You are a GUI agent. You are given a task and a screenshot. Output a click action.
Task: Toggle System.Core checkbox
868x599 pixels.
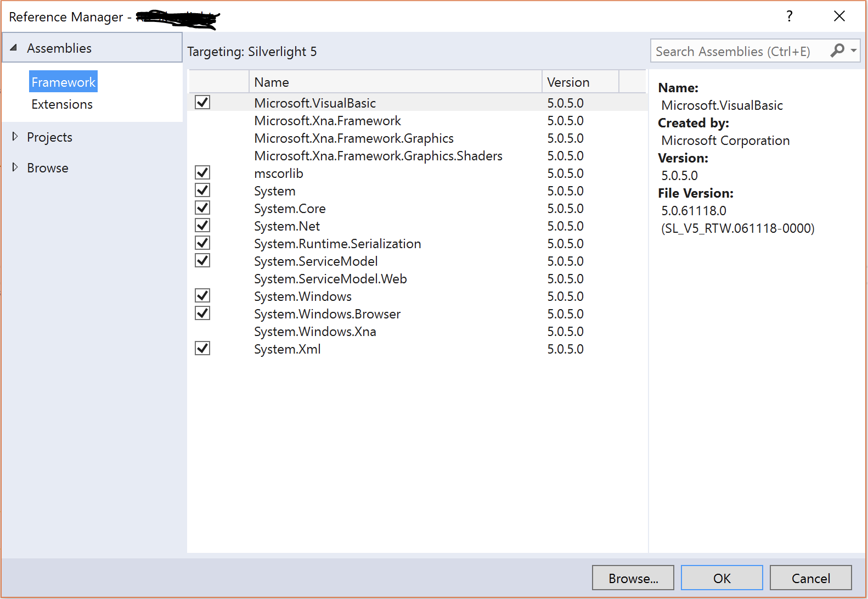(202, 208)
